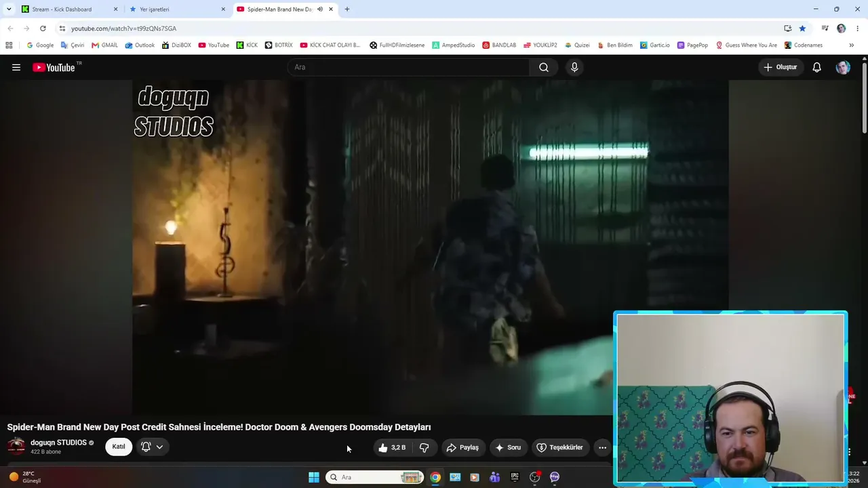Click the YouTube logo to go home

[x=54, y=67]
